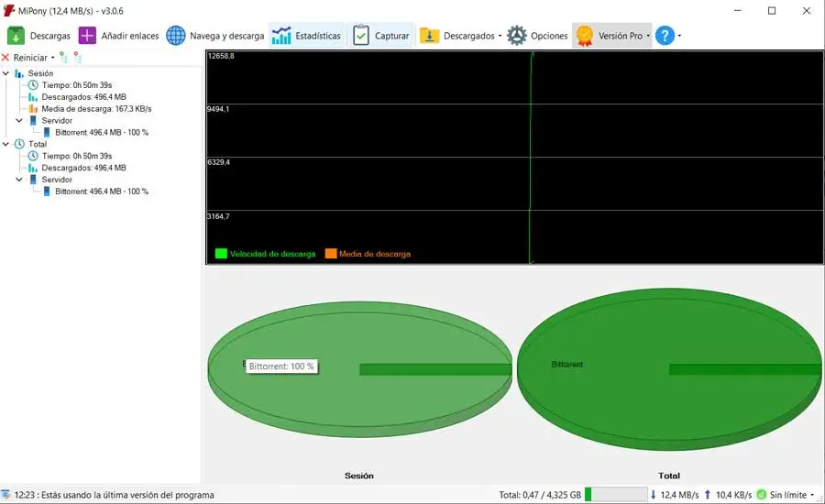Click the green Velocidad de descarga legend swatch
825x504 pixels.
221,254
